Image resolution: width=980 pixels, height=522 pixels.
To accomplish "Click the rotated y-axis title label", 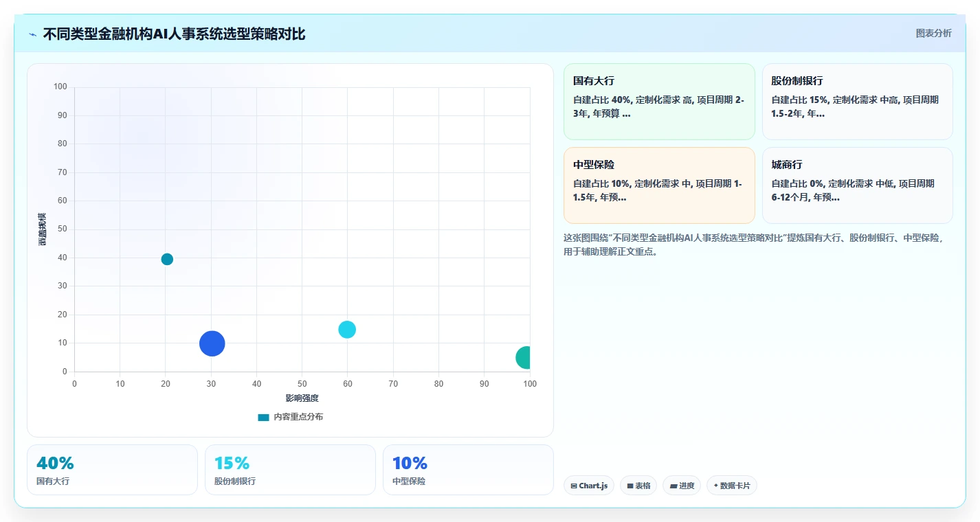I will click(43, 229).
